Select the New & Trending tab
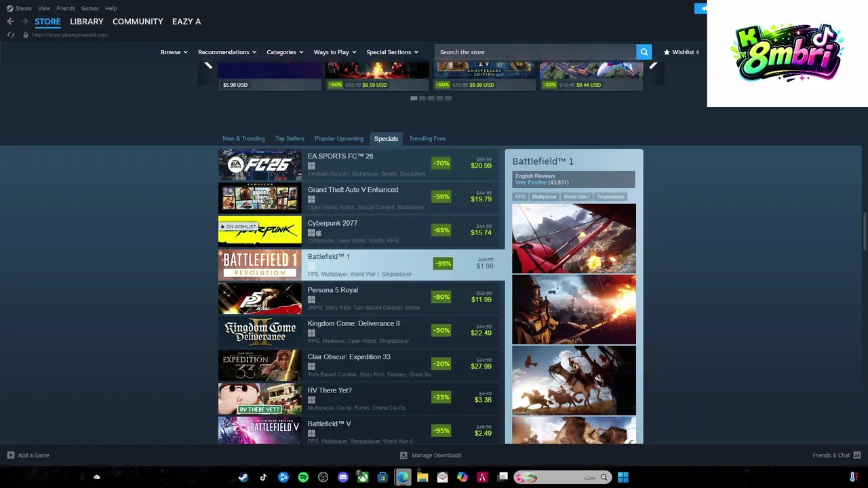The height and width of the screenshot is (488, 868). 243,138
